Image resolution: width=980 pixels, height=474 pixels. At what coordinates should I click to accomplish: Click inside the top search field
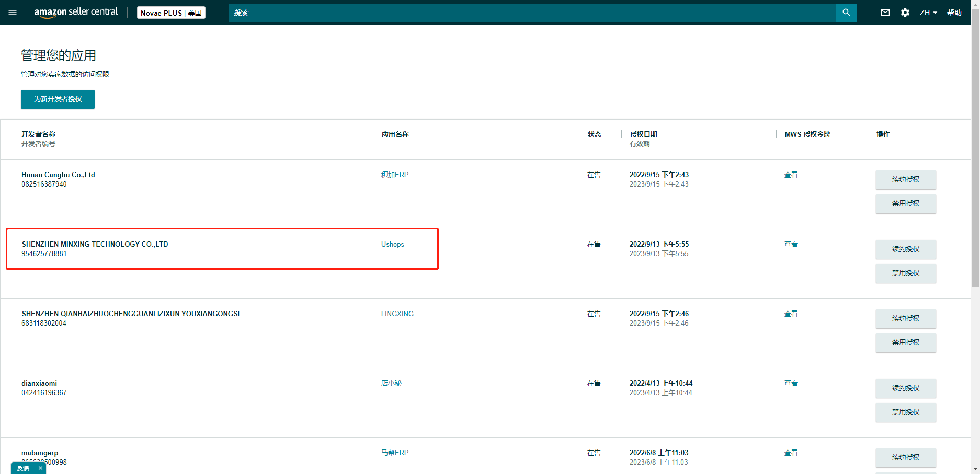click(x=532, y=13)
